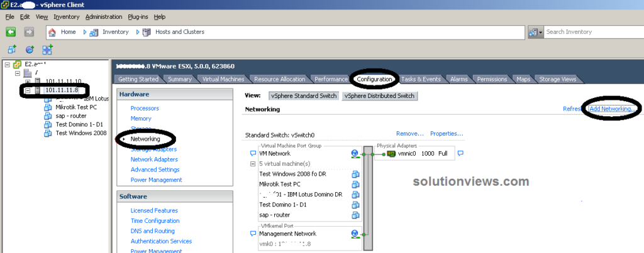Click Properties link for vSwitch0
The image size is (644, 253).
pyautogui.click(x=447, y=134)
